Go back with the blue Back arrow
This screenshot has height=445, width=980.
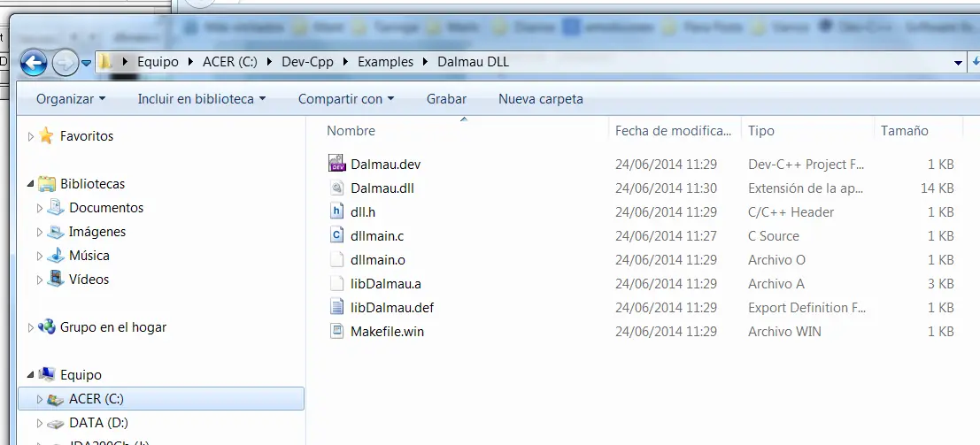point(34,63)
